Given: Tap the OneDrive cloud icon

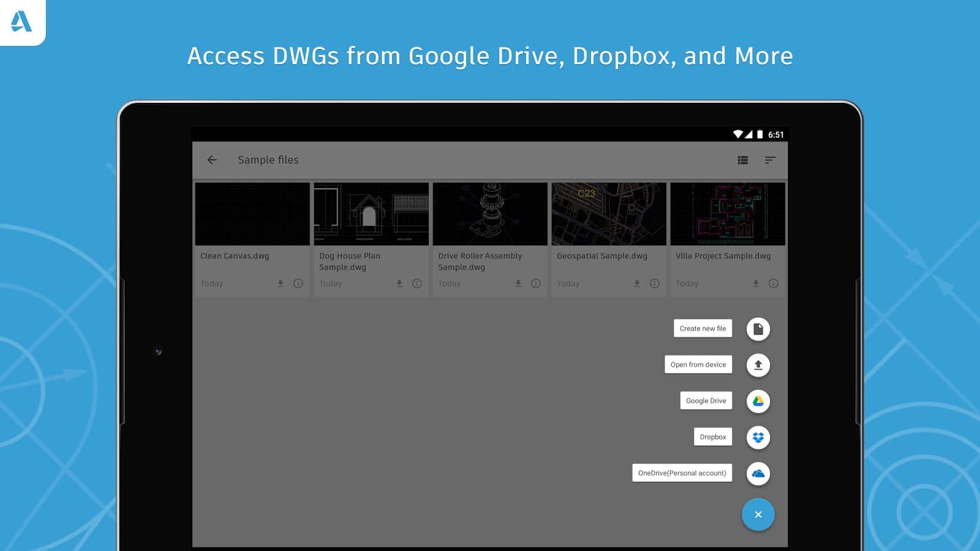Looking at the screenshot, I should (758, 473).
